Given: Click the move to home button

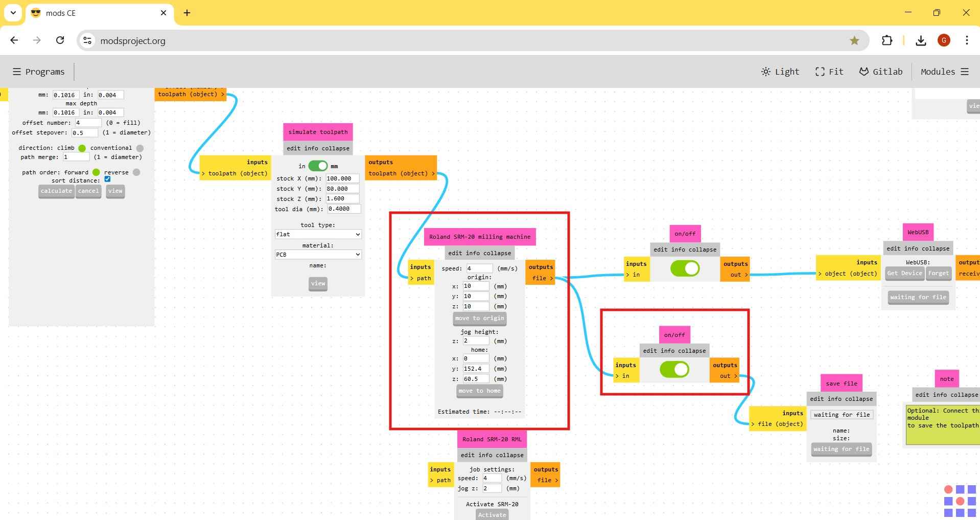Looking at the screenshot, I should pos(479,391).
